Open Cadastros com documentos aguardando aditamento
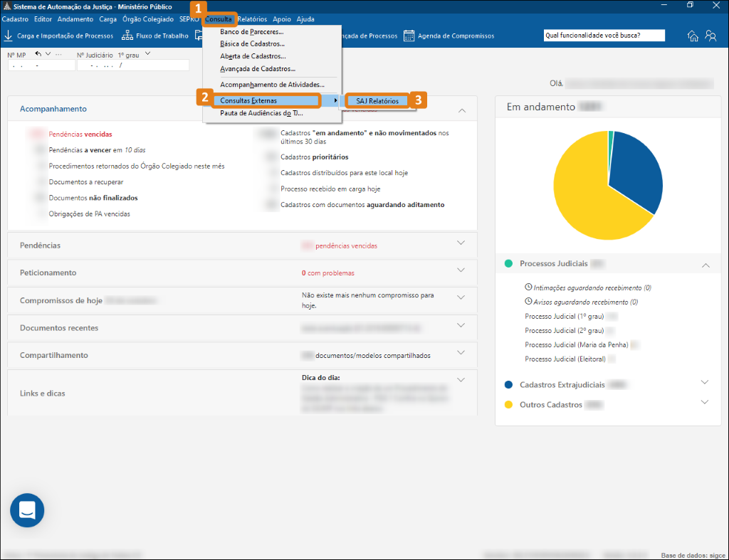 362,205
